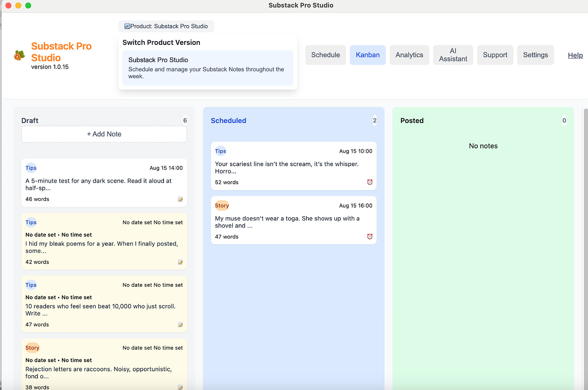The image size is (588, 390).
Task: Click the 'Switch Product Version' heading
Action: click(161, 42)
